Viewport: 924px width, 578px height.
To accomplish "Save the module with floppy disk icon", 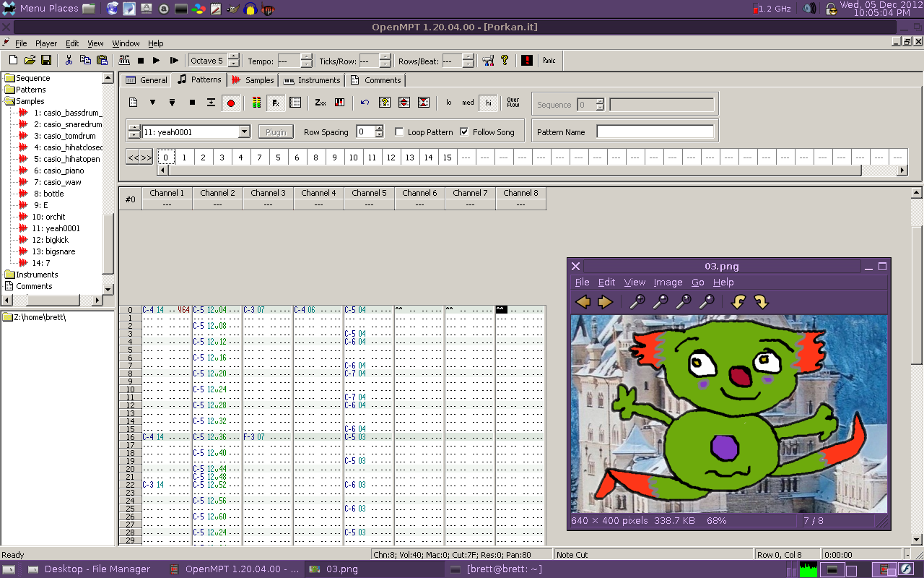I will [46, 61].
